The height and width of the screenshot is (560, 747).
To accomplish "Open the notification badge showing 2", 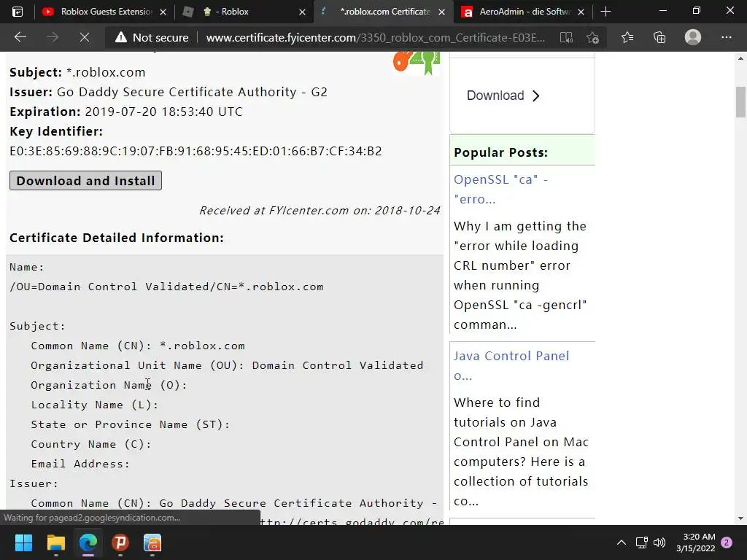I will tap(727, 542).
